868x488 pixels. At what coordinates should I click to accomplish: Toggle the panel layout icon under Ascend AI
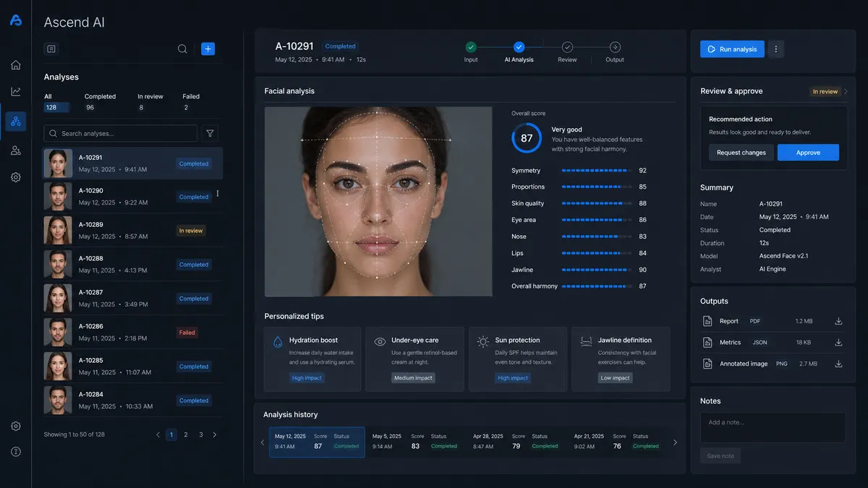51,49
